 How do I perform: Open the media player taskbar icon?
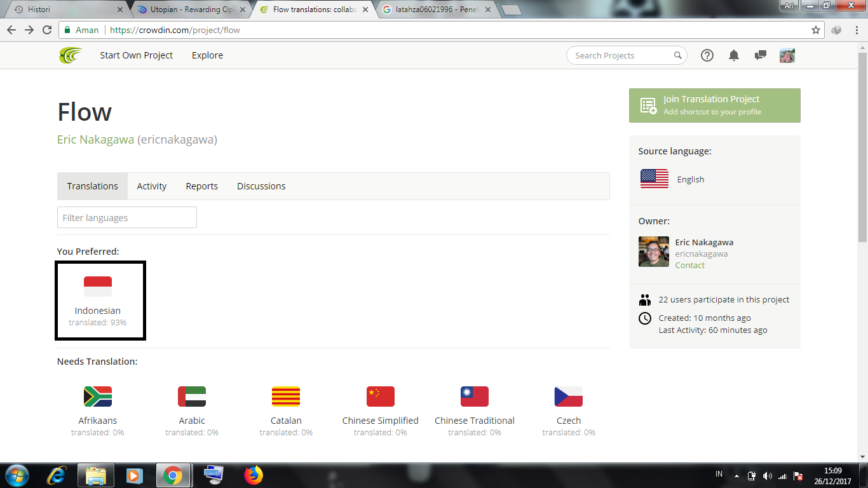pyautogui.click(x=134, y=475)
